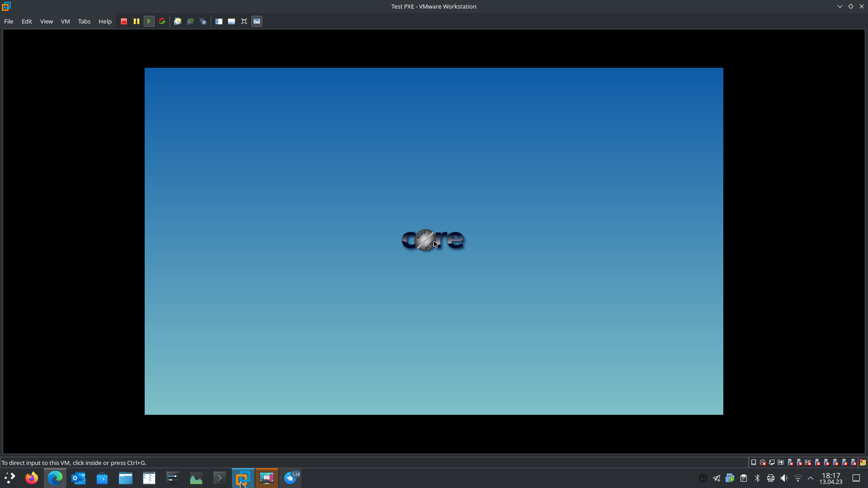Open the Tabs menu

[x=84, y=21]
